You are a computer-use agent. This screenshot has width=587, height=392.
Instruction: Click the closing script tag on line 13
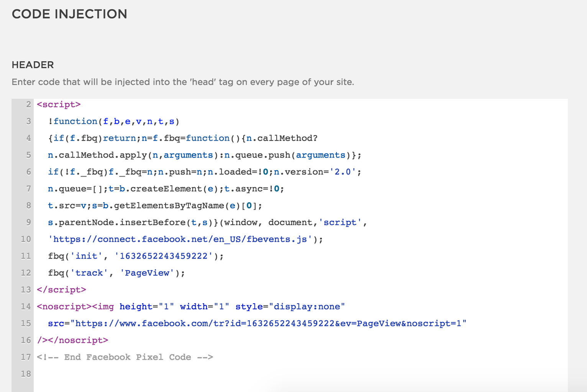tap(61, 290)
